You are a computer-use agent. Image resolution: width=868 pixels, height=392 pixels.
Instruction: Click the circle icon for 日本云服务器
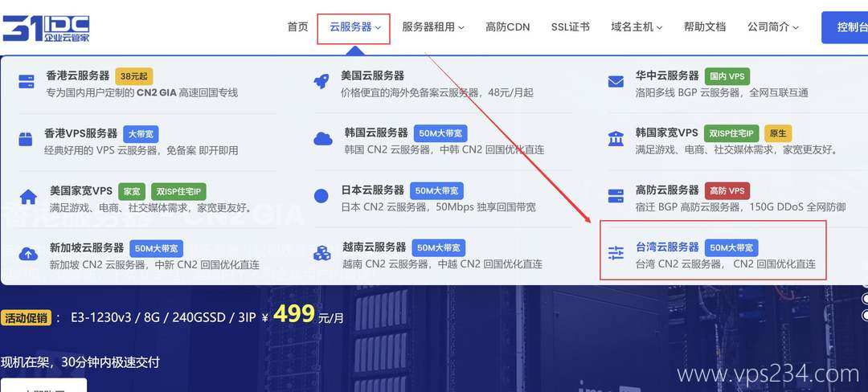click(x=321, y=196)
